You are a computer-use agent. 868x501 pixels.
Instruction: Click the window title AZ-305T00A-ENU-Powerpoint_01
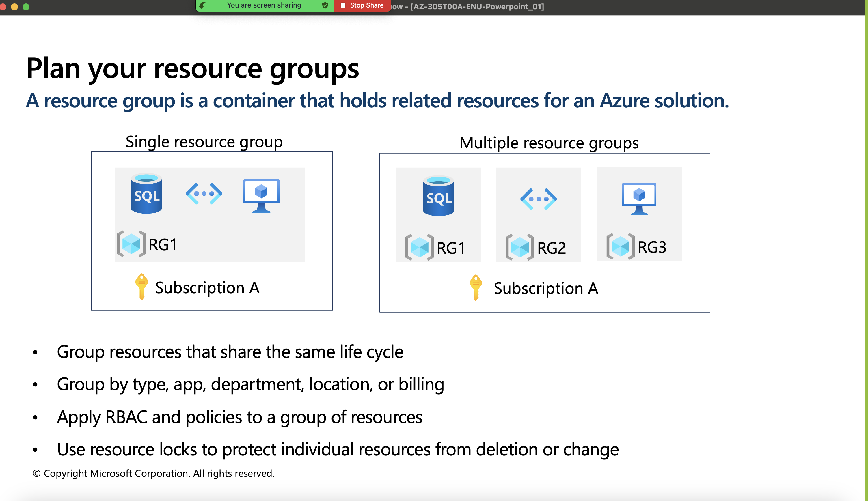pyautogui.click(x=477, y=7)
